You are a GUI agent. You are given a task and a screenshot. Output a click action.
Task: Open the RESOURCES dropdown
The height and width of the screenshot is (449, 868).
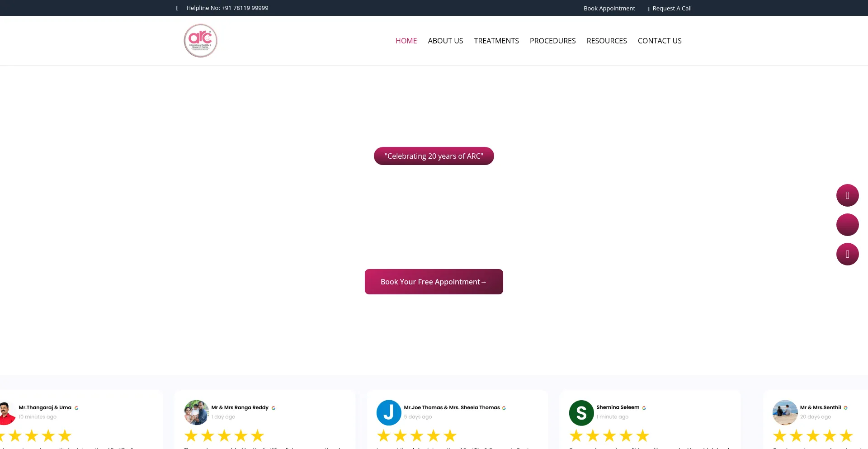tap(607, 40)
